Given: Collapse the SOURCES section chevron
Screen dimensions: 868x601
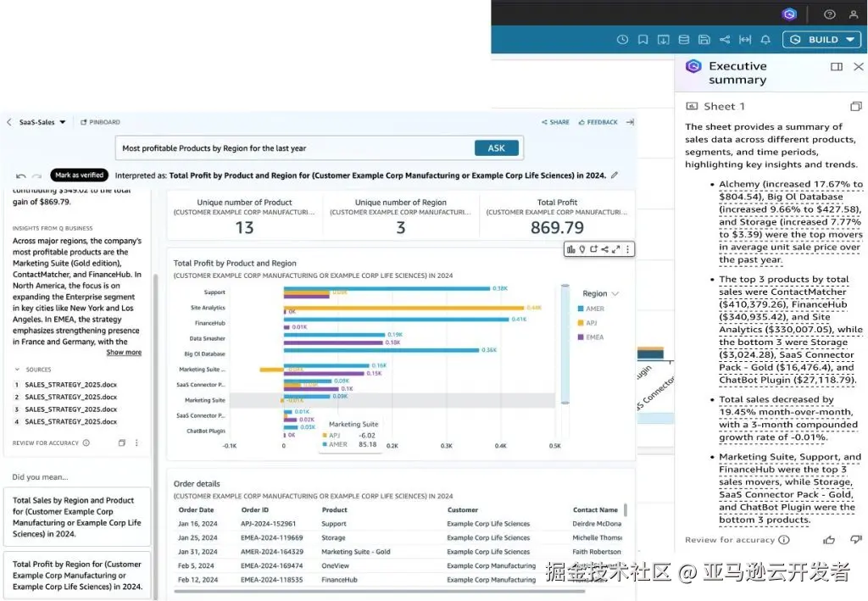Looking at the screenshot, I should click(x=17, y=369).
